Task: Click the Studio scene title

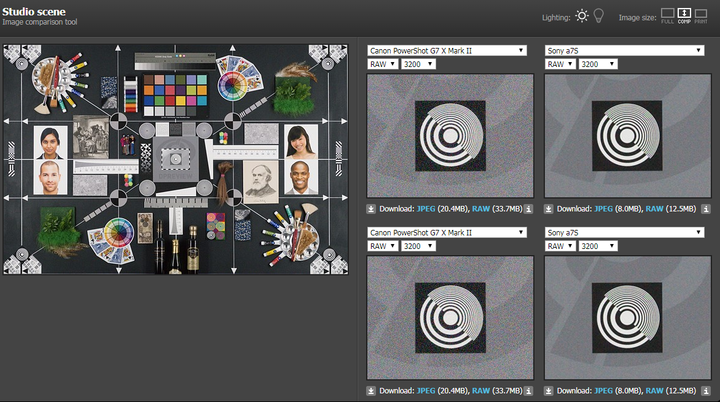Action: coord(34,11)
